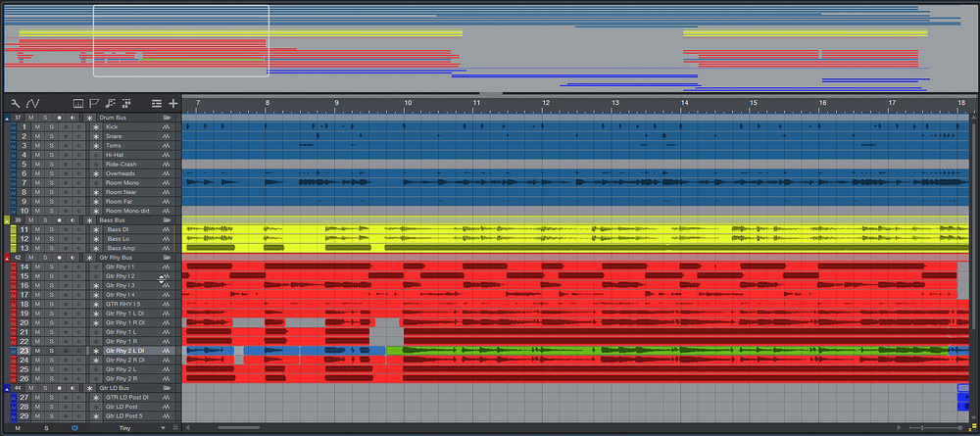Click automation waveform icon on Snare track
980x436 pixels.
[x=167, y=136]
